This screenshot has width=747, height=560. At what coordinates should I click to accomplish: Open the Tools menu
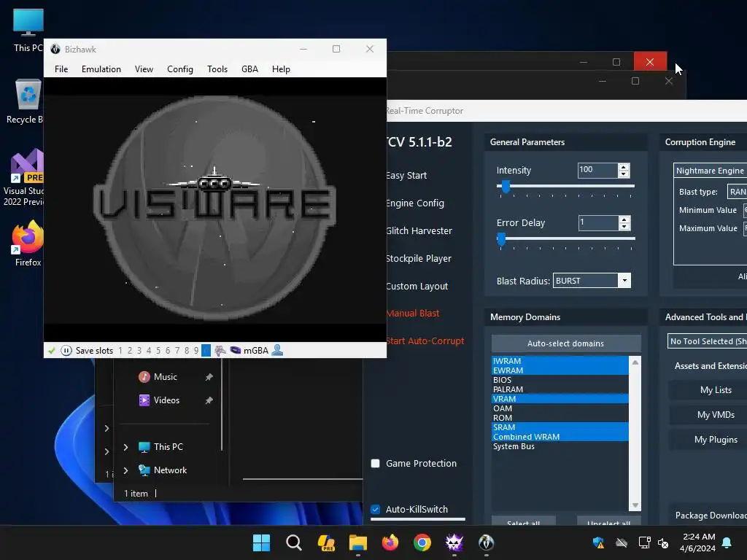(217, 69)
